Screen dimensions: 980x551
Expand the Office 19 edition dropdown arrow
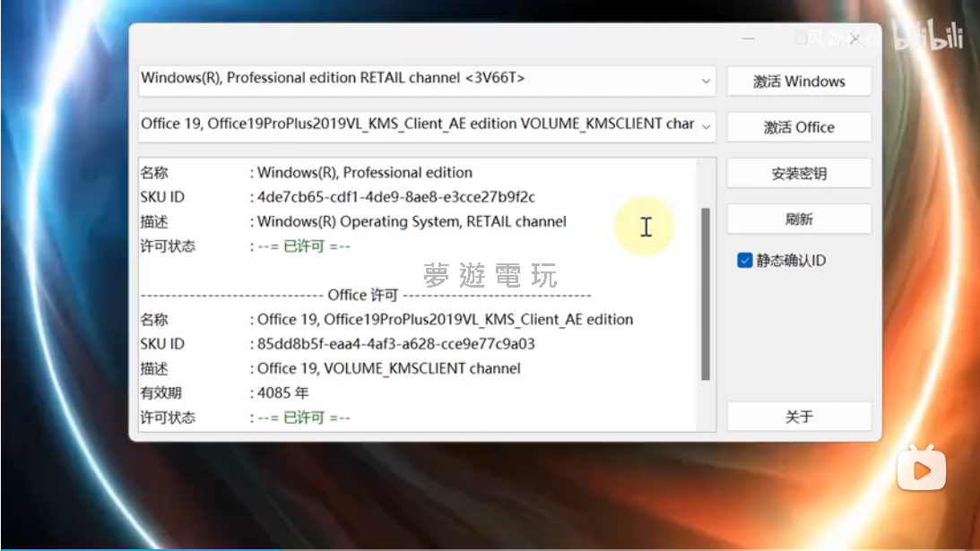(706, 126)
